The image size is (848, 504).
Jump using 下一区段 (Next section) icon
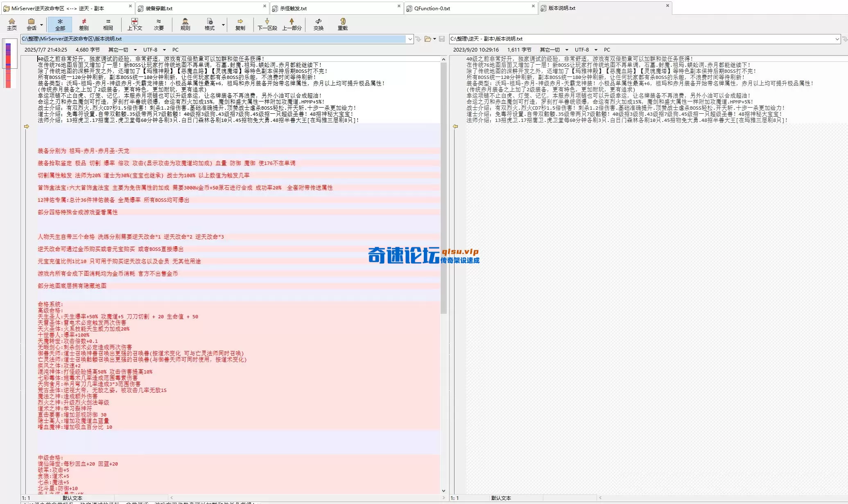pos(267,24)
